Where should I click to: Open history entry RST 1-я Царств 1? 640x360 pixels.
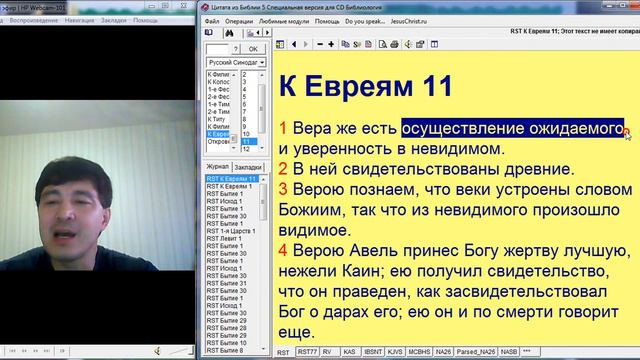(231, 231)
